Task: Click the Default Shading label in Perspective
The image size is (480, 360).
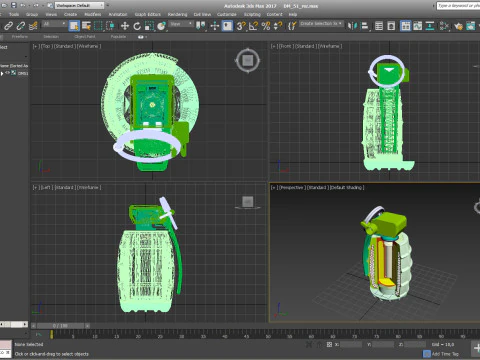Action: tap(347, 187)
